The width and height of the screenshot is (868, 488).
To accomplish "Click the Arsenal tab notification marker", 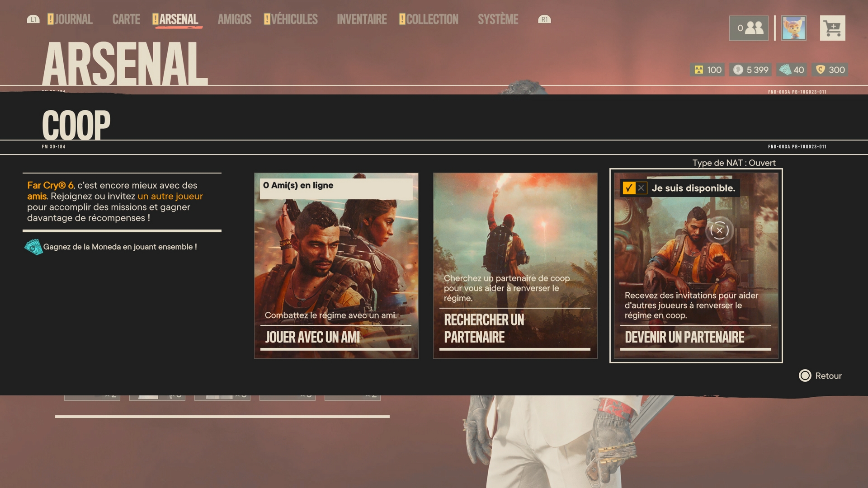I will pyautogui.click(x=156, y=19).
